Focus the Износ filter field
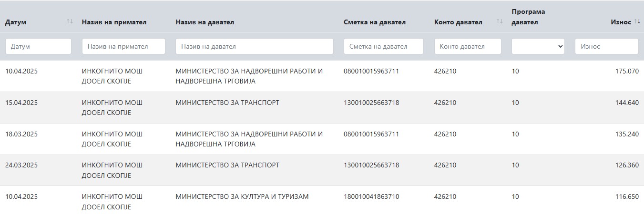 pyautogui.click(x=607, y=46)
